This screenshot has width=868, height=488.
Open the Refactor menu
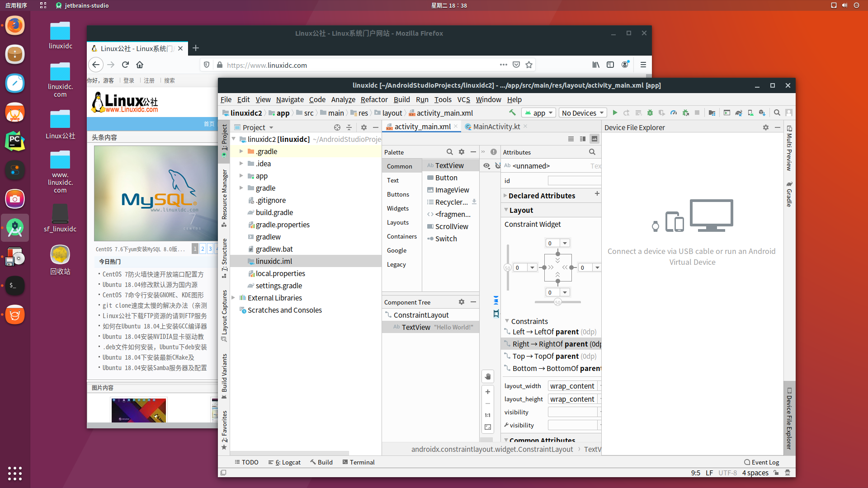click(374, 99)
